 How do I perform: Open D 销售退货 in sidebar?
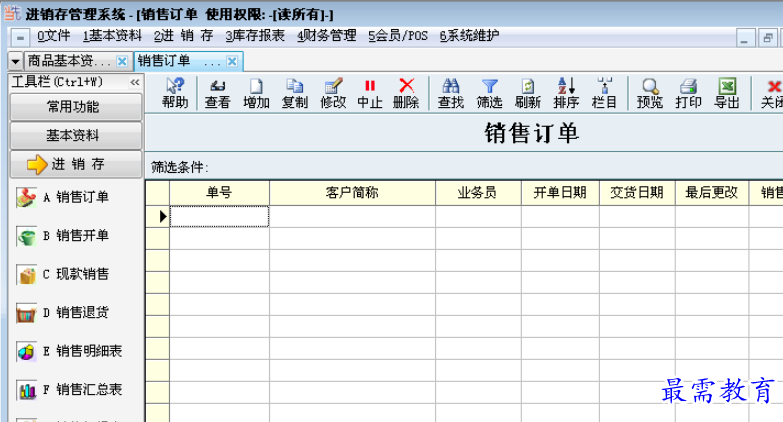pos(62,313)
